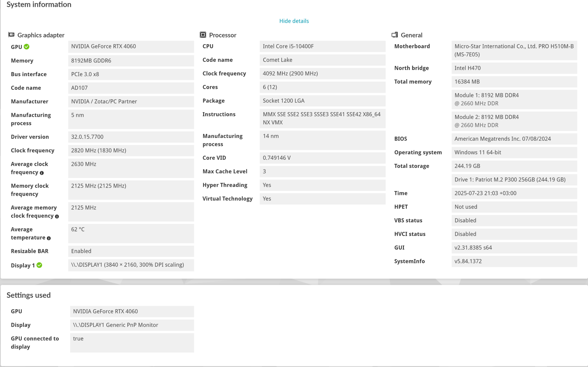Open info icon for Average memory clock frequency

tap(57, 216)
